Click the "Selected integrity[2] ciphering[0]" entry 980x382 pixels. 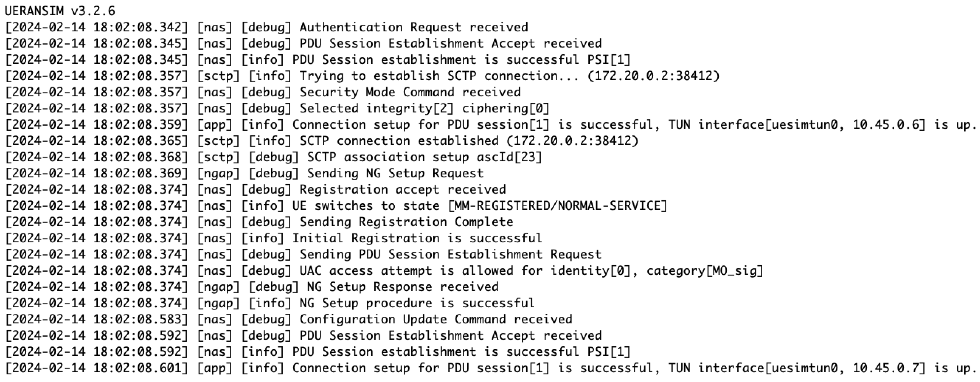pyautogui.click(x=424, y=109)
